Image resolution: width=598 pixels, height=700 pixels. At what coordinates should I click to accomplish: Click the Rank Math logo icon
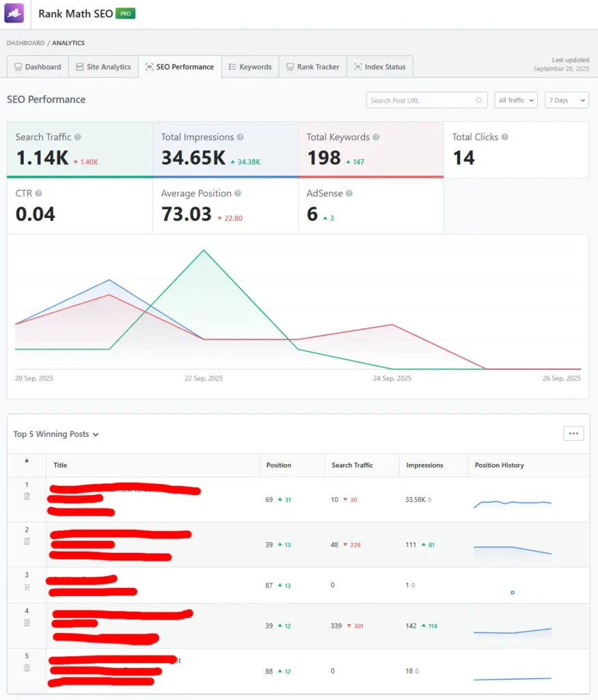point(14,13)
